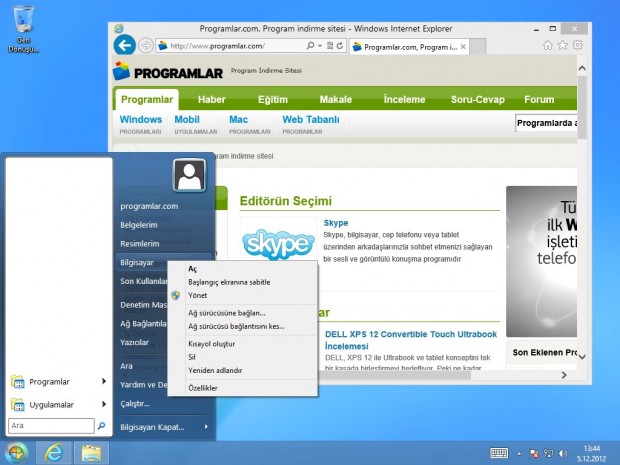Open the Forum navigation tab
Image resolution: width=620 pixels, height=465 pixels.
(x=539, y=99)
